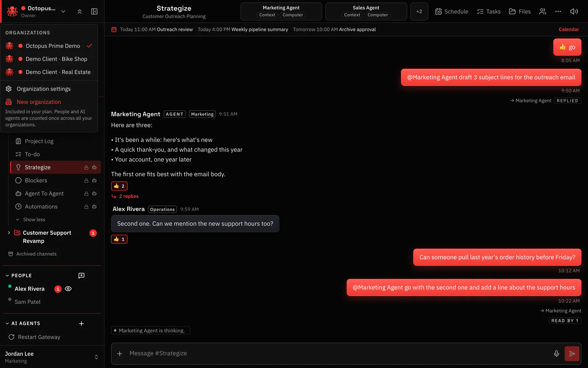Open Sales Agent Context tab

click(352, 15)
